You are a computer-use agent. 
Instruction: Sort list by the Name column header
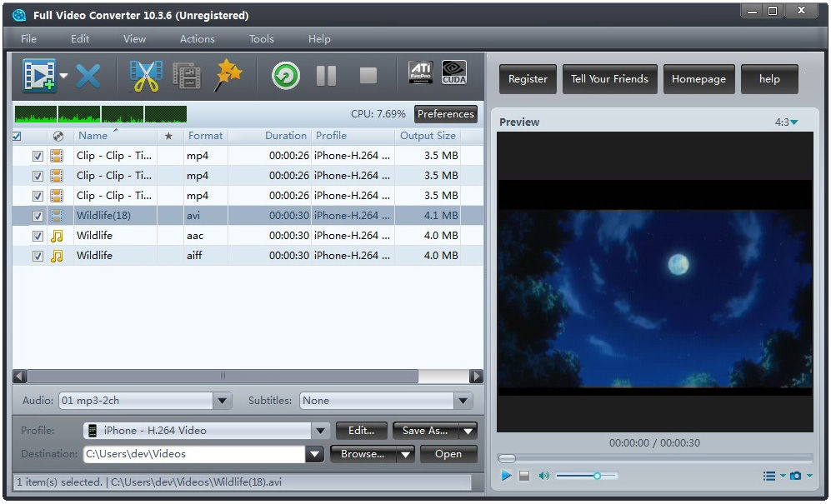click(115, 136)
